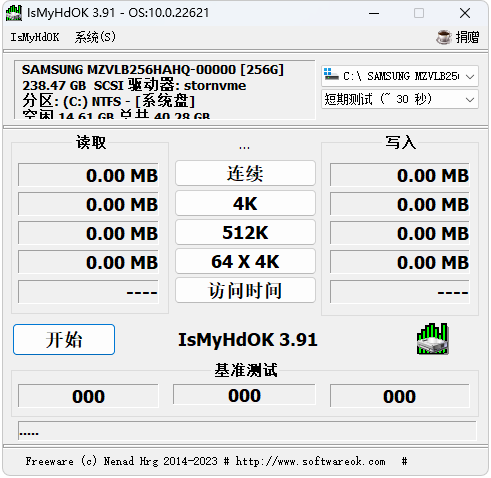Click the green hard disk chart icon
491x478 pixels.
point(432,339)
